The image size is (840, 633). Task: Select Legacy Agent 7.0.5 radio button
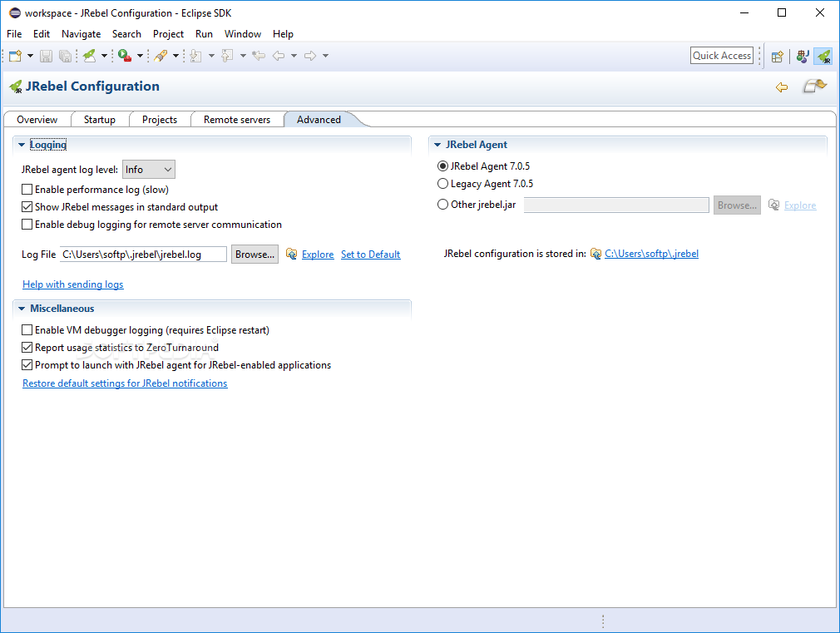[442, 184]
